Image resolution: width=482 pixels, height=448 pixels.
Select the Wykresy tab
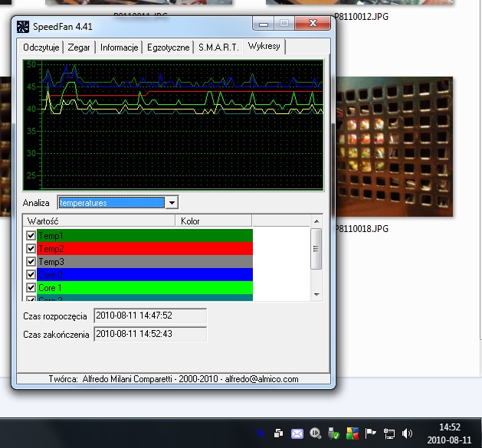[264, 46]
